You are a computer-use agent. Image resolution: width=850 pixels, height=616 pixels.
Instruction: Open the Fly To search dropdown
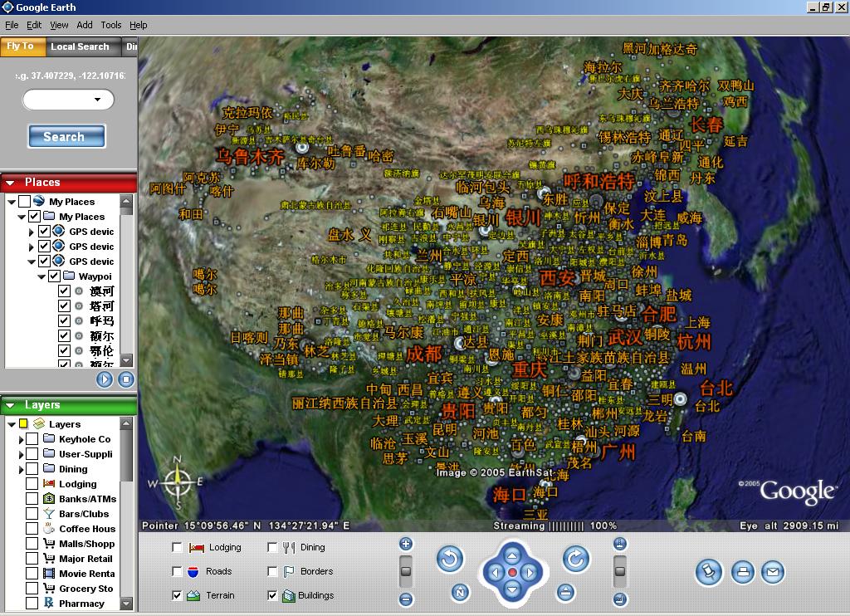[98, 100]
